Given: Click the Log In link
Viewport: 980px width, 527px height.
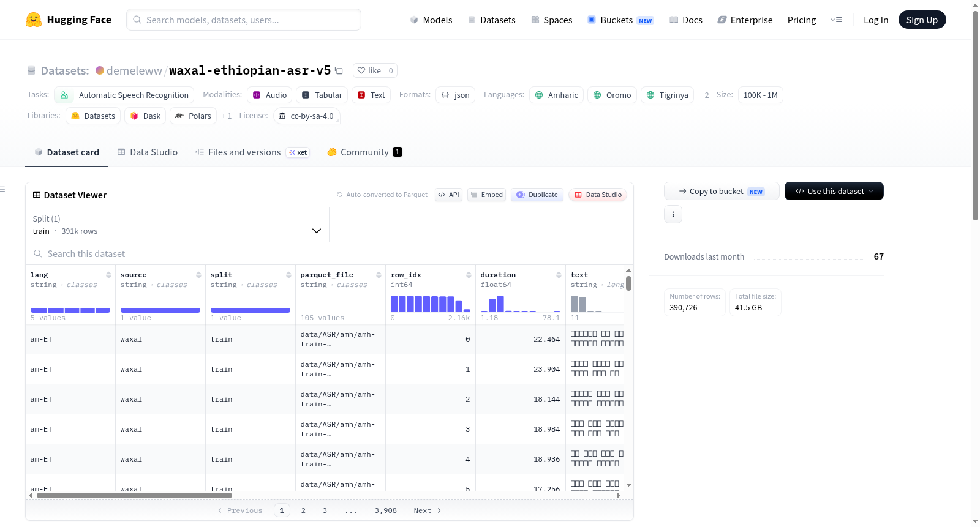Looking at the screenshot, I should point(876,20).
